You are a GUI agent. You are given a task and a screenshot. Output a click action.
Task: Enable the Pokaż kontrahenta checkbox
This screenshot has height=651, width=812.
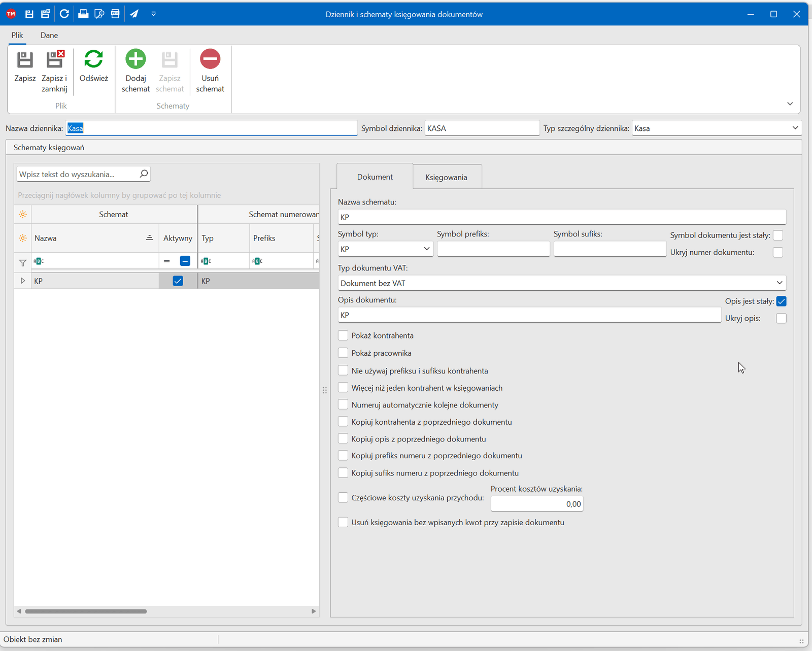[x=343, y=335]
